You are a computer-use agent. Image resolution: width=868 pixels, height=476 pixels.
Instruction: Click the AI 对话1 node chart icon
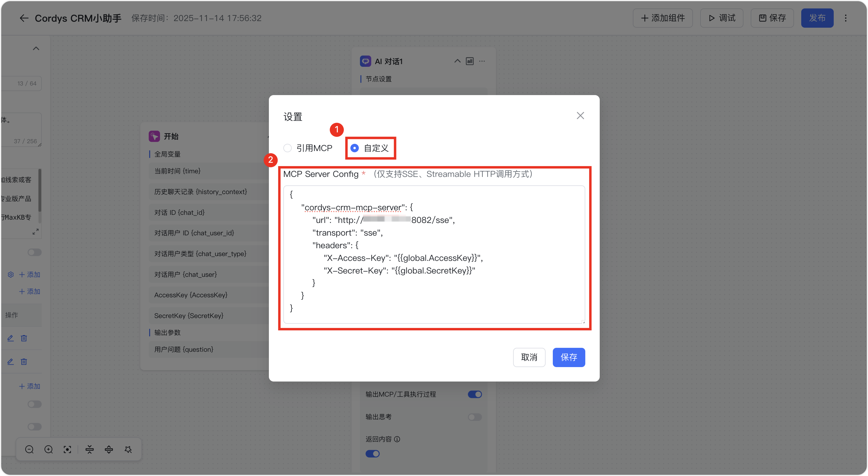pyautogui.click(x=470, y=61)
